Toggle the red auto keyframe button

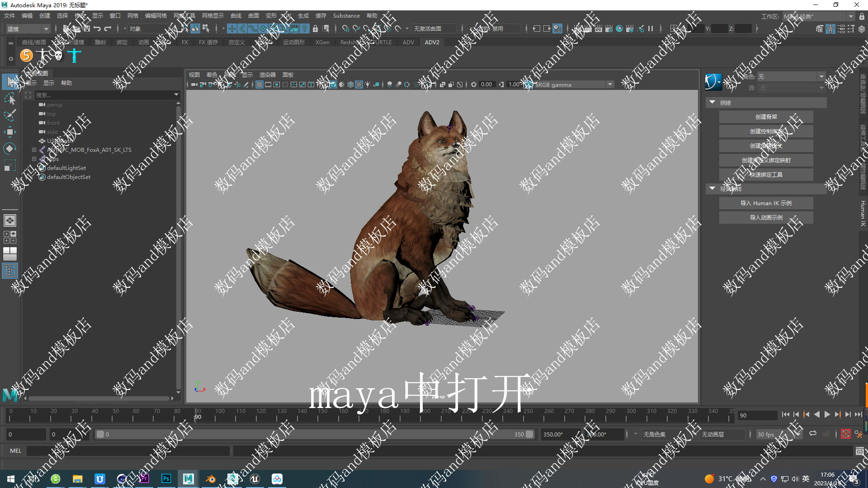[x=845, y=434]
